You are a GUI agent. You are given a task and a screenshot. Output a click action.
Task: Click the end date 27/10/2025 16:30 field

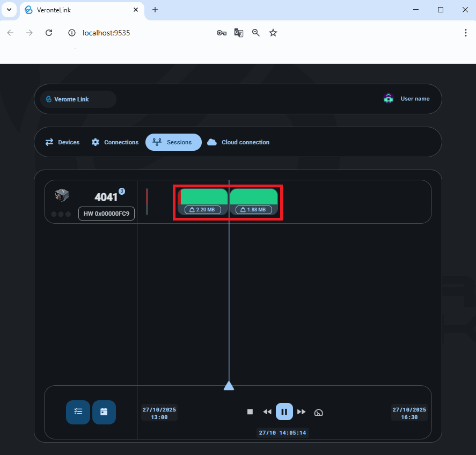(x=409, y=413)
